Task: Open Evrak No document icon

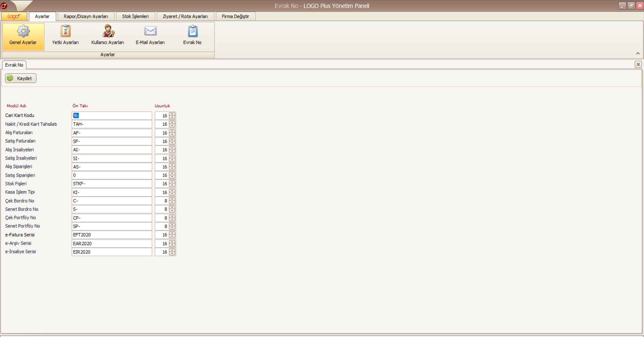Action: 192,32
